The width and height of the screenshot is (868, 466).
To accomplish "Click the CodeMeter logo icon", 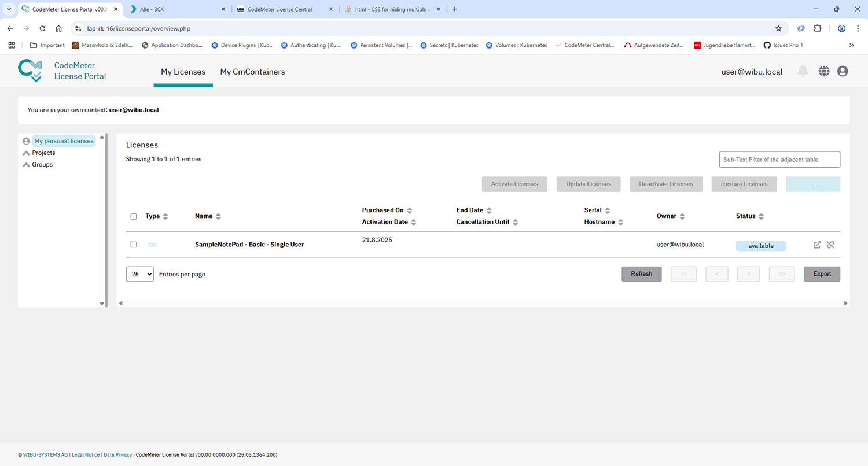I will point(30,71).
